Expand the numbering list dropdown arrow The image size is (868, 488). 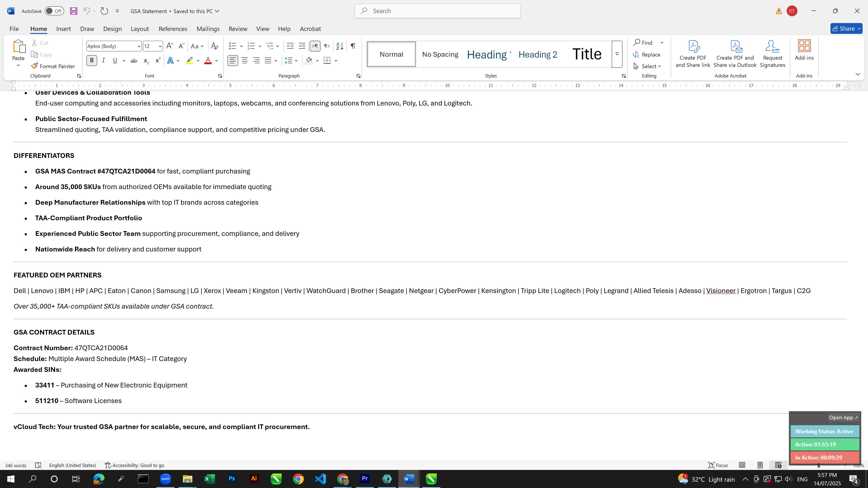260,46
